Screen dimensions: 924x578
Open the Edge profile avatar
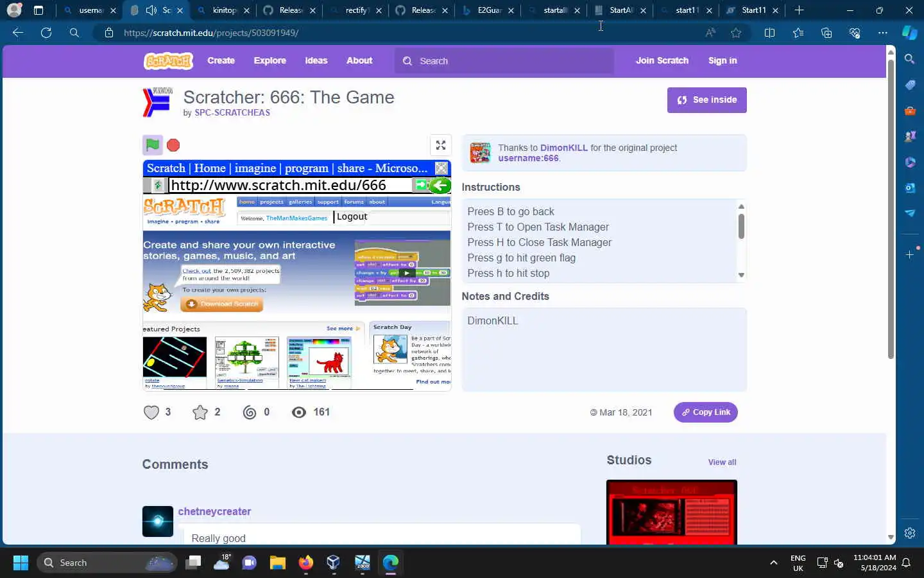click(x=14, y=10)
